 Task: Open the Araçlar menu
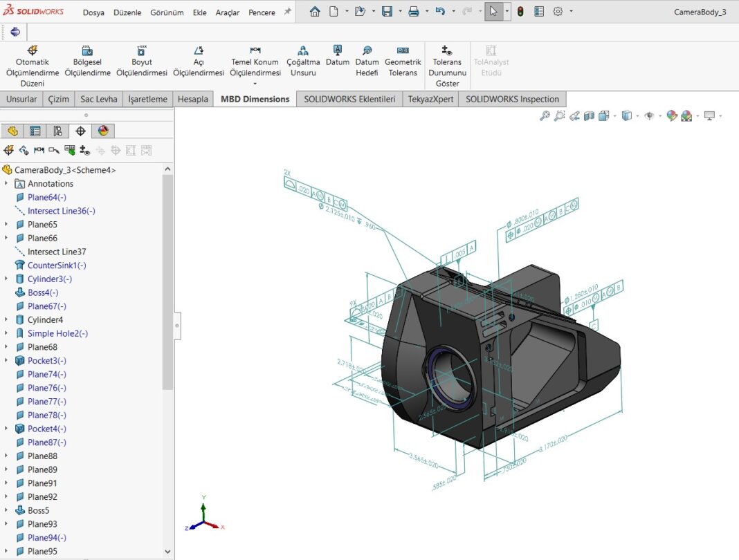pos(227,12)
